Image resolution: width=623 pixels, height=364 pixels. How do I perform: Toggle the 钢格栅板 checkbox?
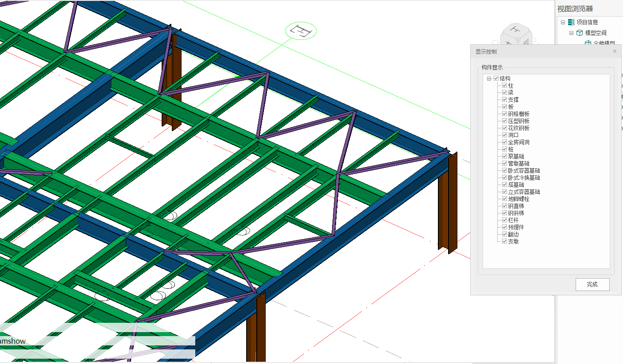pyautogui.click(x=504, y=114)
